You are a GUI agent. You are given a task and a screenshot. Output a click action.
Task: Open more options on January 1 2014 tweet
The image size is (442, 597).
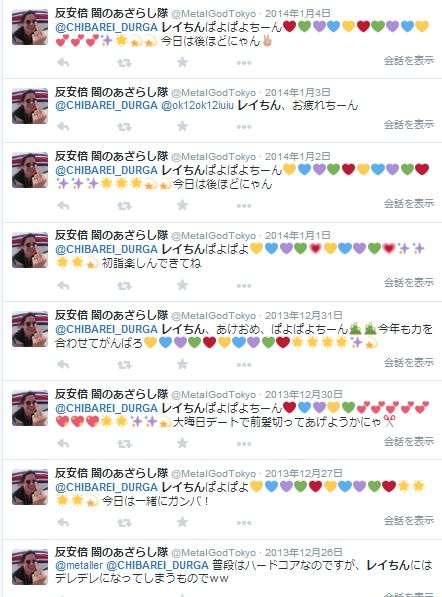pos(244,286)
